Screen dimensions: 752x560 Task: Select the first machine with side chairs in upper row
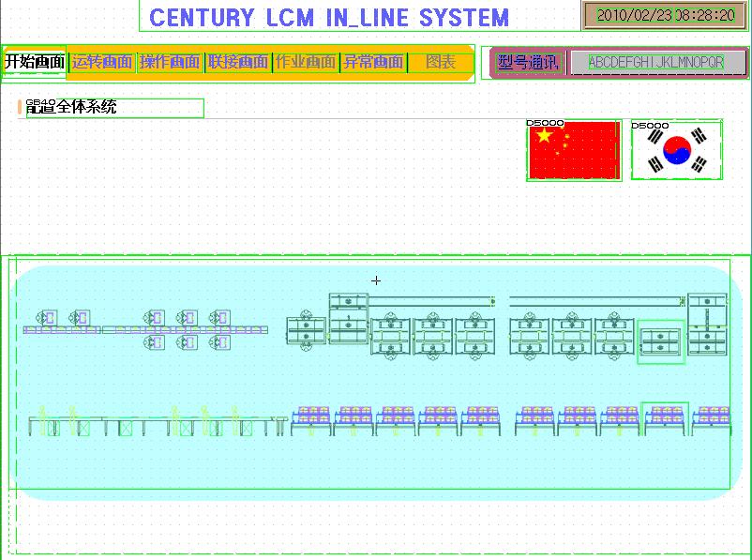click(306, 330)
